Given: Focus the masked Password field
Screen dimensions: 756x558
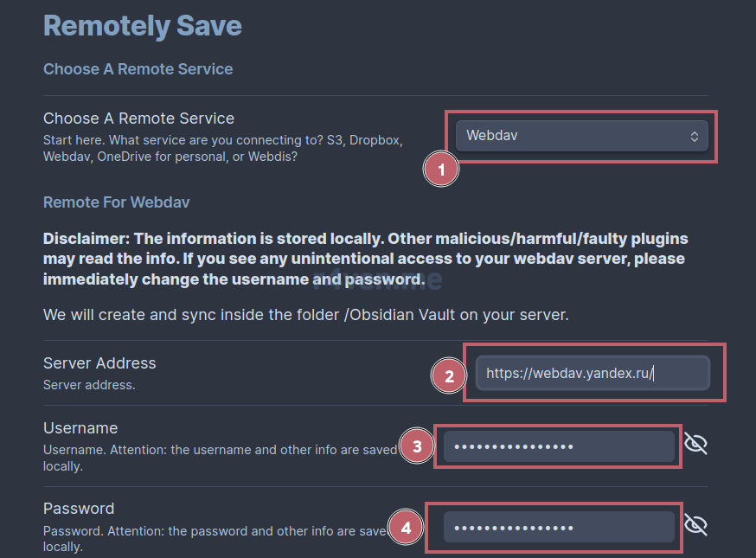Looking at the screenshot, I should click(x=559, y=527).
